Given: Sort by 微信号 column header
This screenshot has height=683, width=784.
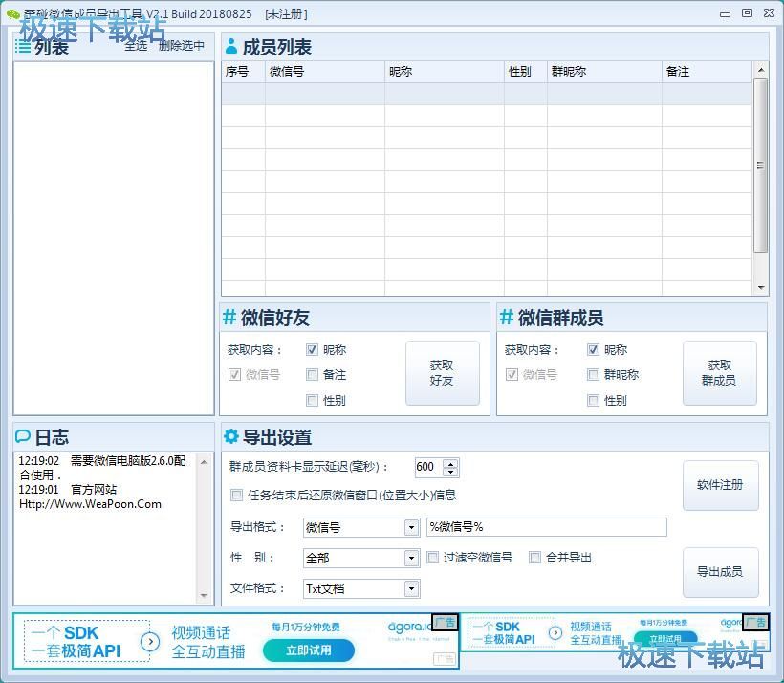Looking at the screenshot, I should click(x=325, y=72).
